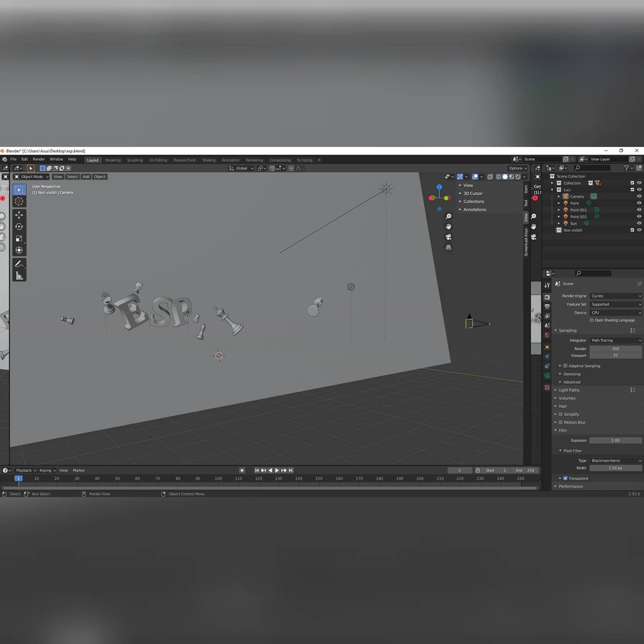Pin the Scene properties panel
The height and width of the screenshot is (644, 644).
point(639,283)
